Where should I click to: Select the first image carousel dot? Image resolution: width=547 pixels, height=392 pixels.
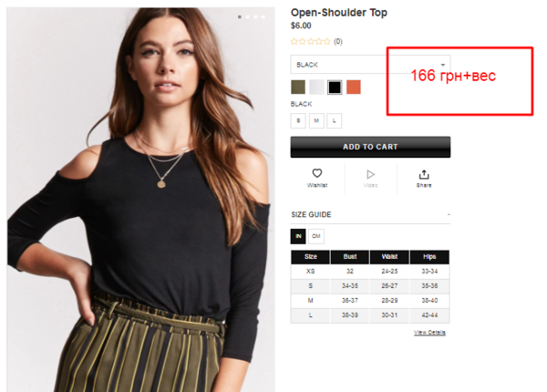click(239, 16)
